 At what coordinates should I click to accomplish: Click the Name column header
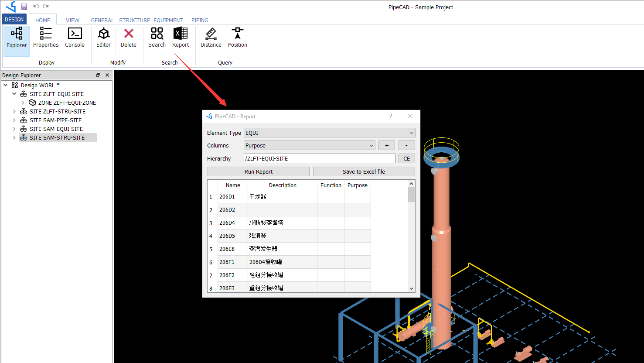[x=233, y=185]
